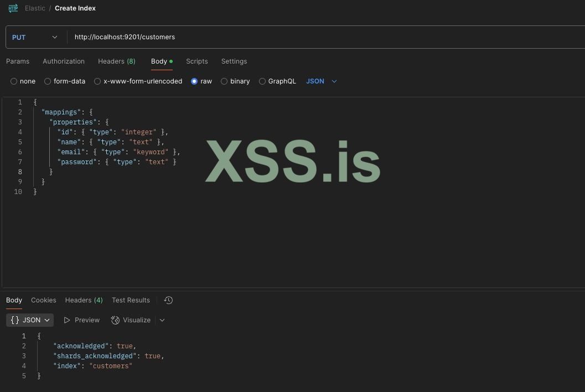Viewport: 585px width, 392px height.
Task: Click line number 5 in response viewer
Action: (x=24, y=375)
